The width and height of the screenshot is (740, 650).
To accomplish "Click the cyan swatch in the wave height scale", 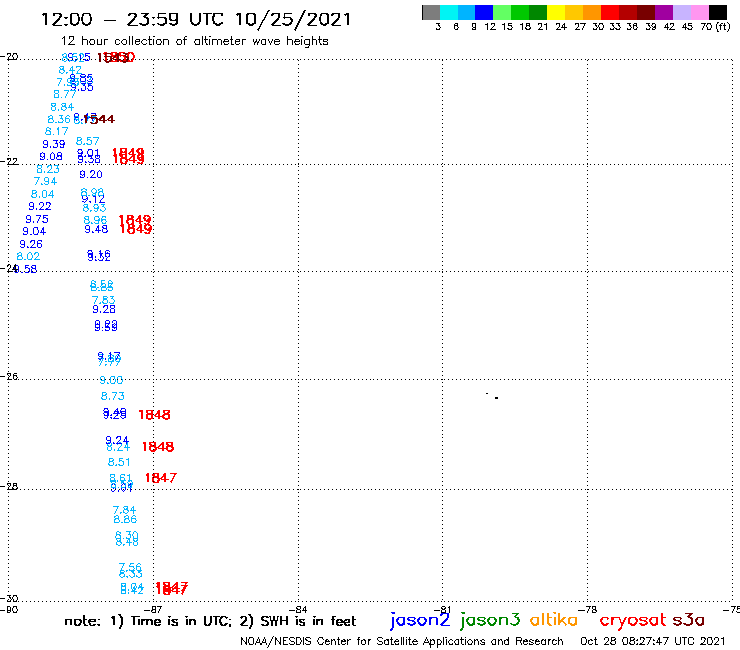I will tap(449, 12).
